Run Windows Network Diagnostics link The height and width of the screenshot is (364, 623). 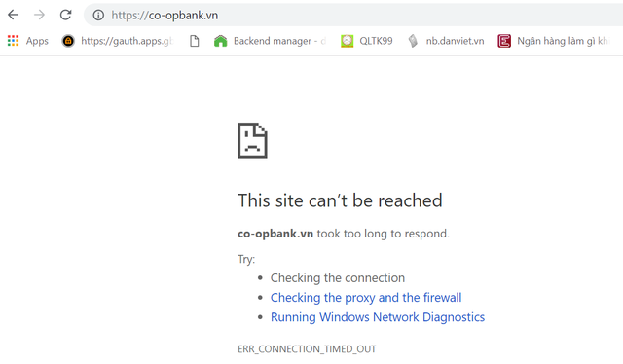[x=378, y=317]
